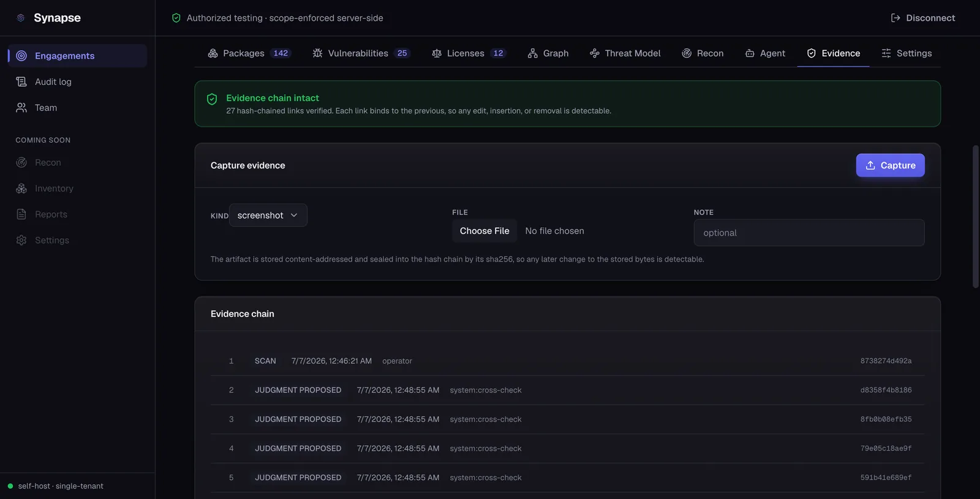
Task: Click the self-host single-tenant status text
Action: (x=61, y=486)
